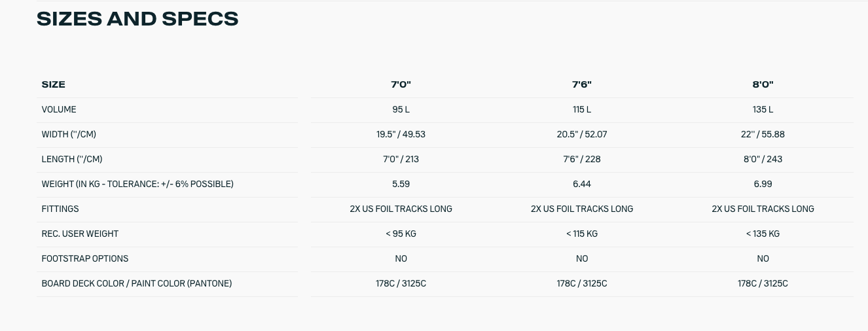Click the 8'0" / 243 length value

pos(763,159)
